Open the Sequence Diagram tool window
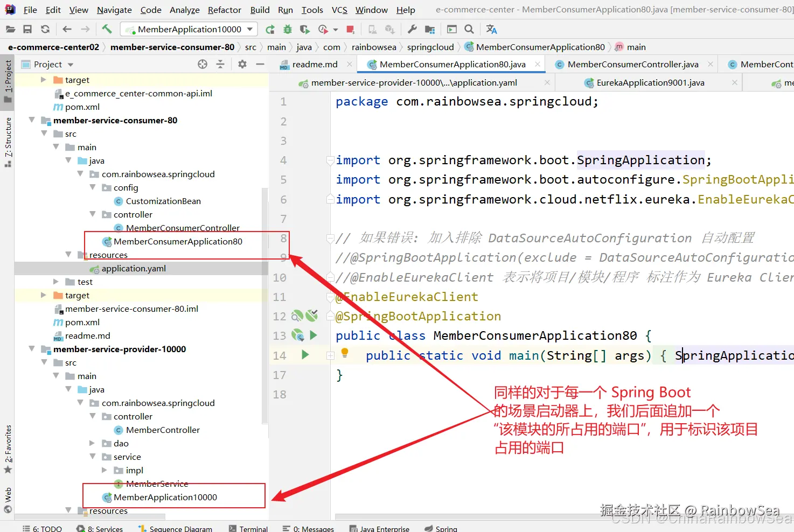 (175, 529)
